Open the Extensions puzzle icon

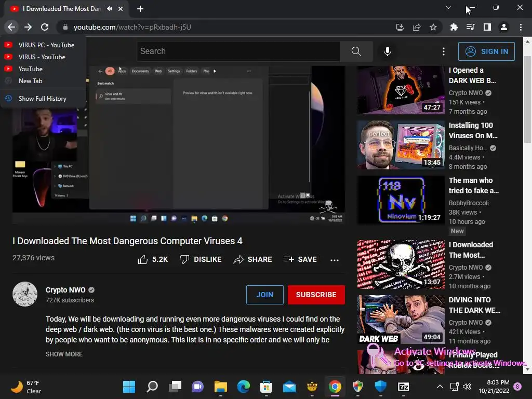454,27
